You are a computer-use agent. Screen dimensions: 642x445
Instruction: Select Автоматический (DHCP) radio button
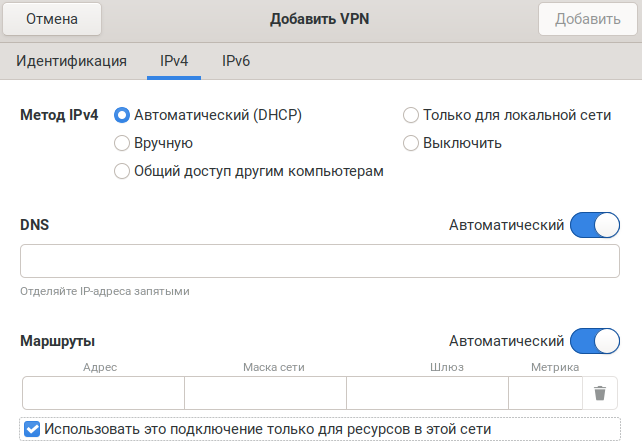[x=122, y=115]
